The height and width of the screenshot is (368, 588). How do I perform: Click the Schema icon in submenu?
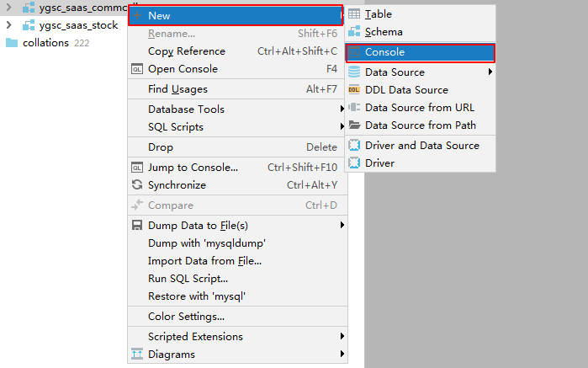click(x=354, y=31)
